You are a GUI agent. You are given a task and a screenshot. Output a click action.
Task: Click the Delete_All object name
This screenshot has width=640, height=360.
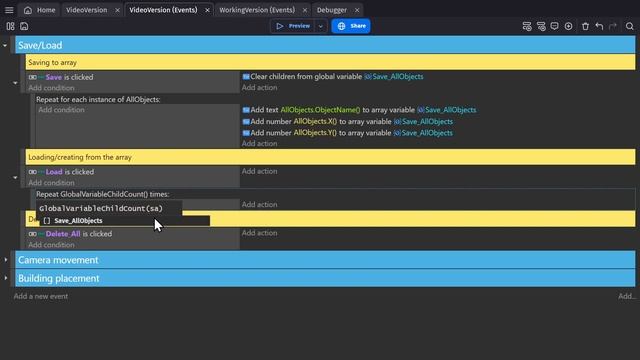(63, 234)
